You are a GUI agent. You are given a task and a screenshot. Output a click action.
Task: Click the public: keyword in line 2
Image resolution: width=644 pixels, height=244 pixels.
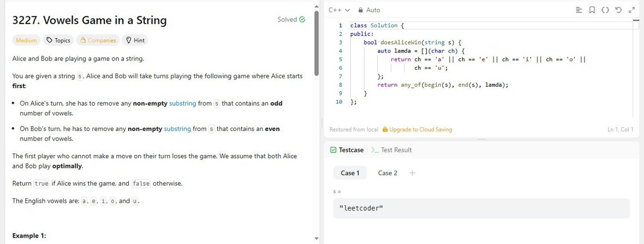[x=362, y=33]
